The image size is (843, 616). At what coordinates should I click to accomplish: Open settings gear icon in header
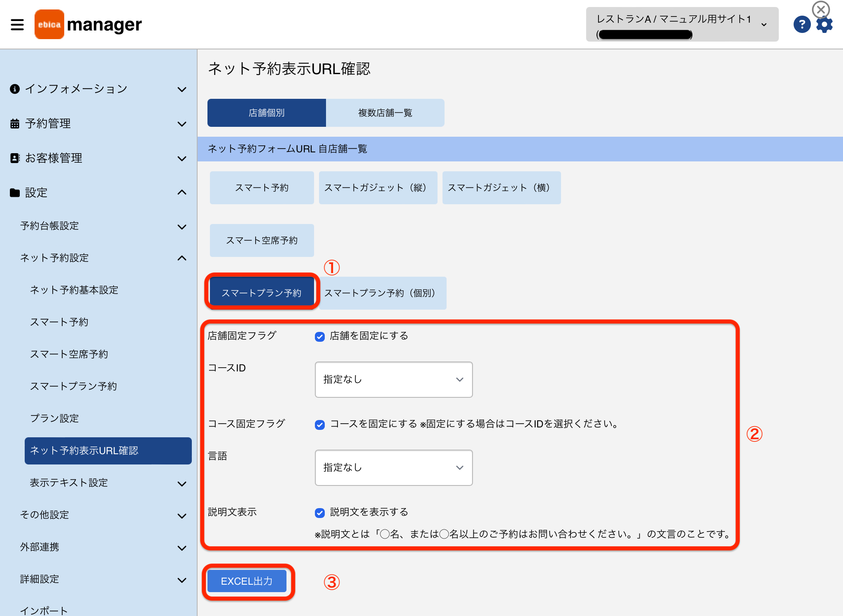click(x=824, y=25)
